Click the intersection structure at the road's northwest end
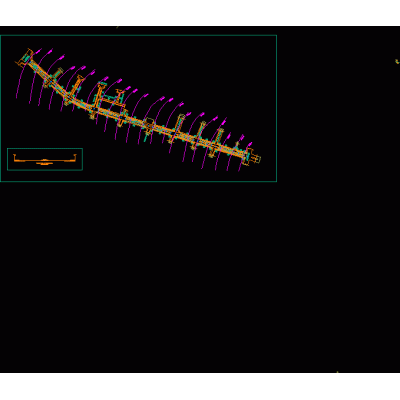This screenshot has width=400, height=400. tap(25, 58)
